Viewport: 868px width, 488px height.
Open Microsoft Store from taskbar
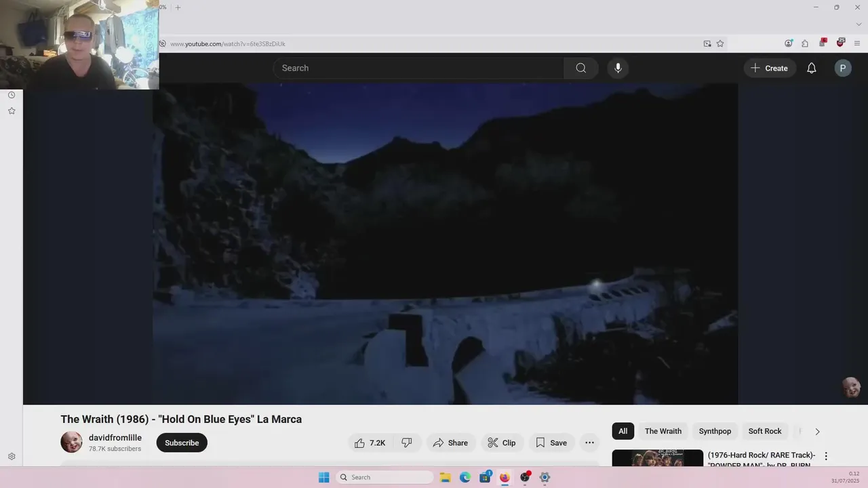point(485,477)
